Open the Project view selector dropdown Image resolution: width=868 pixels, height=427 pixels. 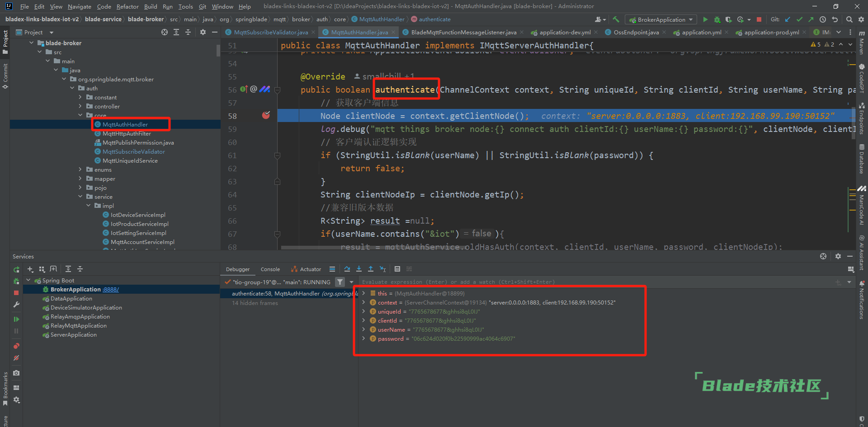[52, 33]
